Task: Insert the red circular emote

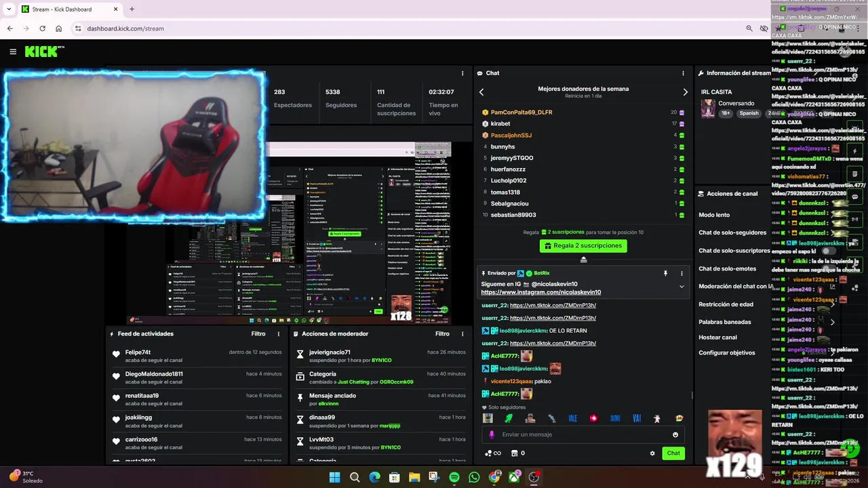Action: pos(594,418)
